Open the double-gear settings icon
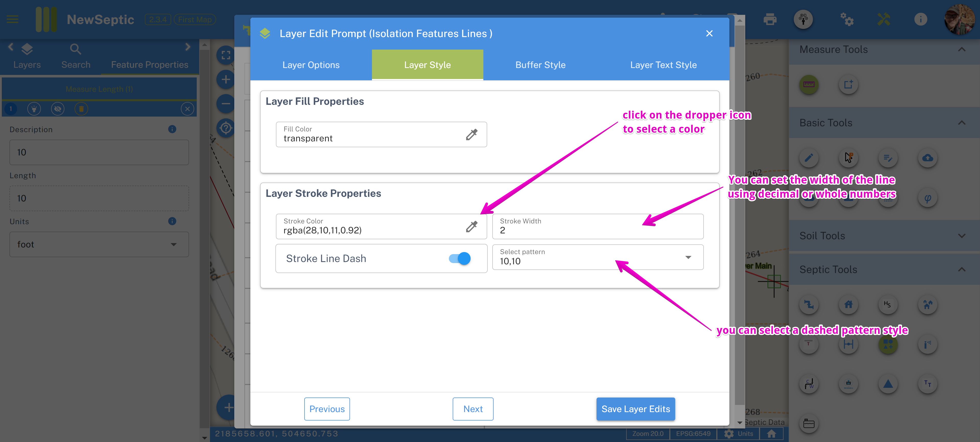Image resolution: width=980 pixels, height=442 pixels. [x=847, y=19]
